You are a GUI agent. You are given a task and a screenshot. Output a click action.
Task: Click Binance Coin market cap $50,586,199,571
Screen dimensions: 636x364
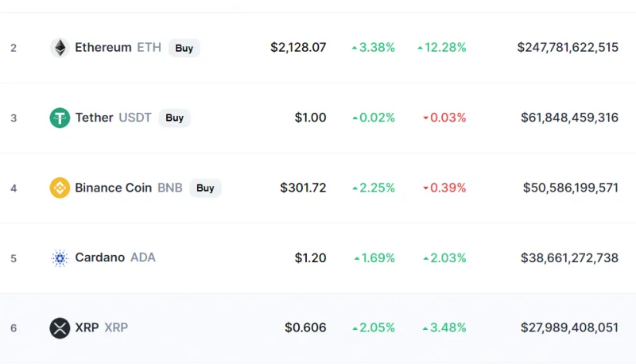(570, 188)
